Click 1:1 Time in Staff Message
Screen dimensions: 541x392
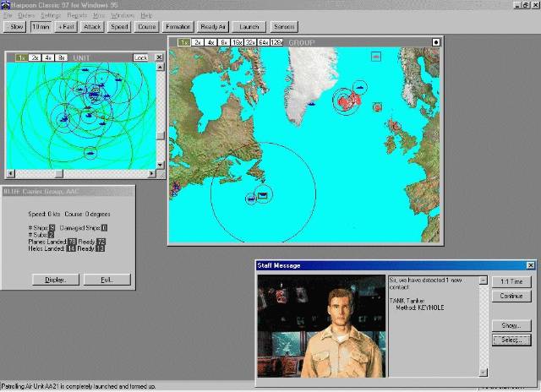pyautogui.click(x=511, y=281)
